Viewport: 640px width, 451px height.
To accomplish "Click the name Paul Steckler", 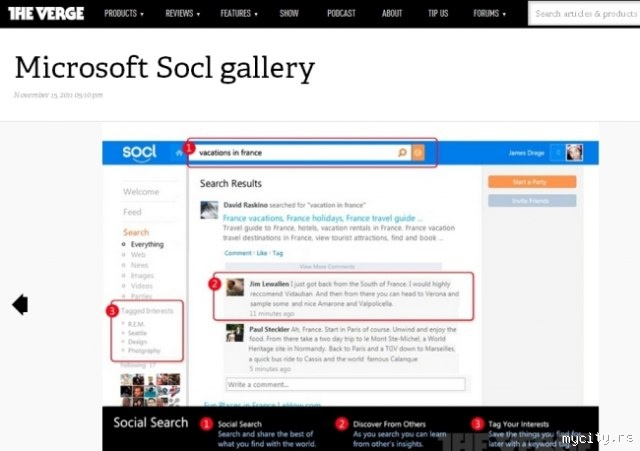I will tap(269, 329).
